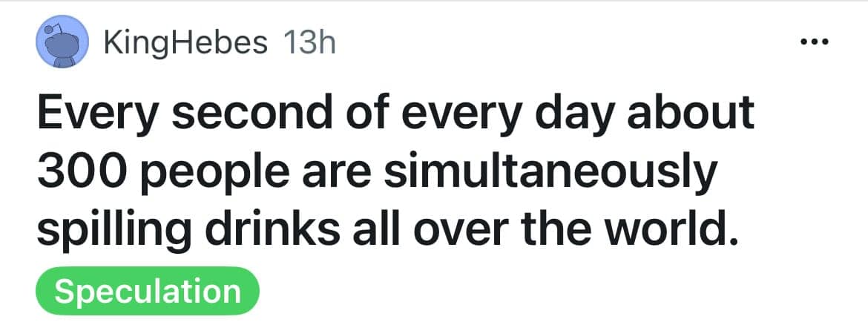Screen dimensions: 868x328
Task: Click the username text 'KingHebes'
Action: (x=185, y=43)
